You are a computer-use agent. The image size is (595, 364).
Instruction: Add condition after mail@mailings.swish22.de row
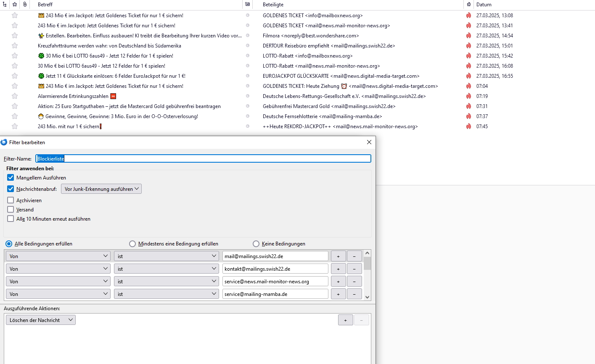click(x=338, y=256)
